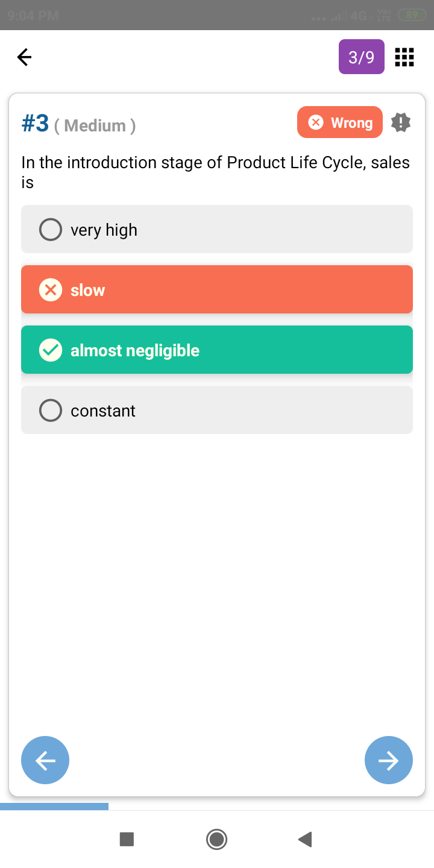Select the 'very high' radio option

coord(51,230)
